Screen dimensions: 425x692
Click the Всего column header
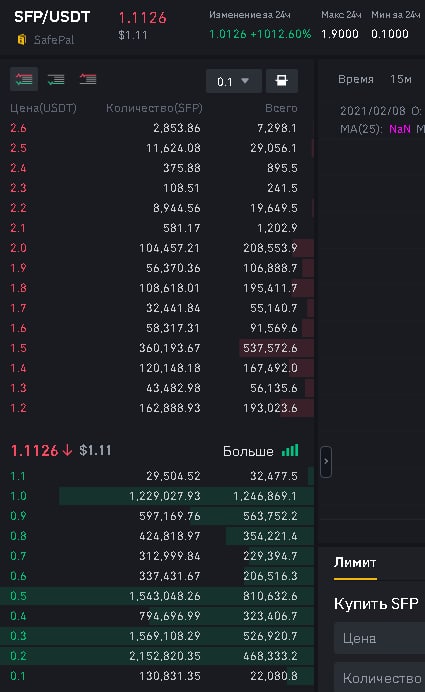pyautogui.click(x=281, y=108)
